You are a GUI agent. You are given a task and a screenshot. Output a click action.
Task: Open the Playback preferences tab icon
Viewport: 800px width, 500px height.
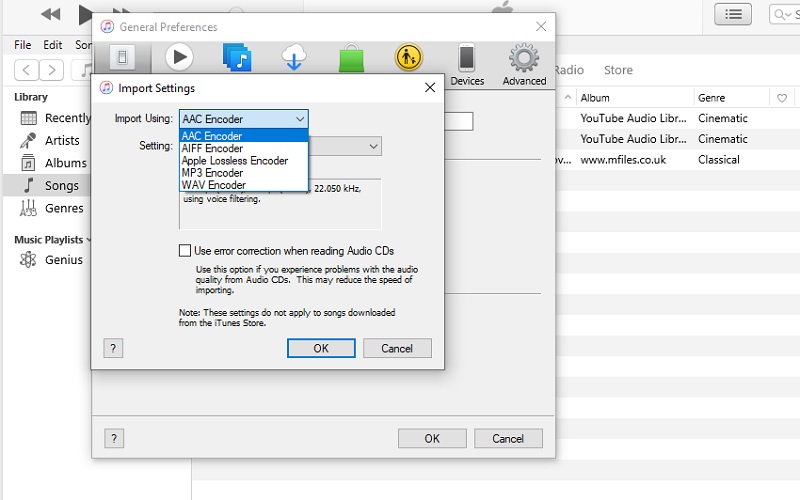point(179,58)
